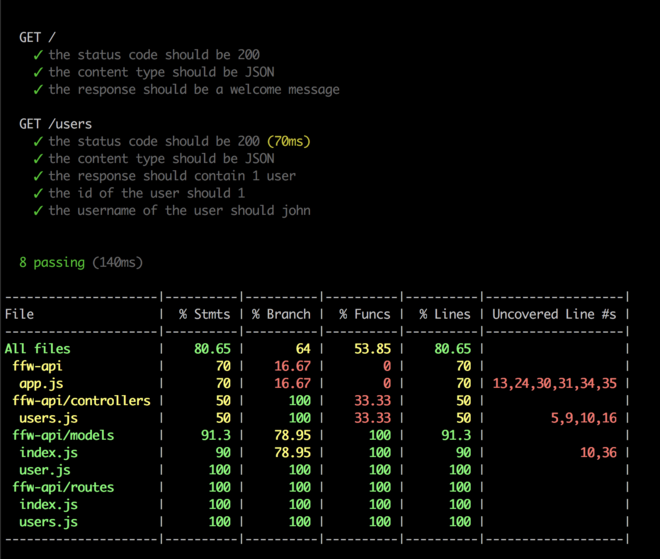The height and width of the screenshot is (559, 660).
Task: Click uncovered lines '5,9,10,16' value
Action: (583, 418)
